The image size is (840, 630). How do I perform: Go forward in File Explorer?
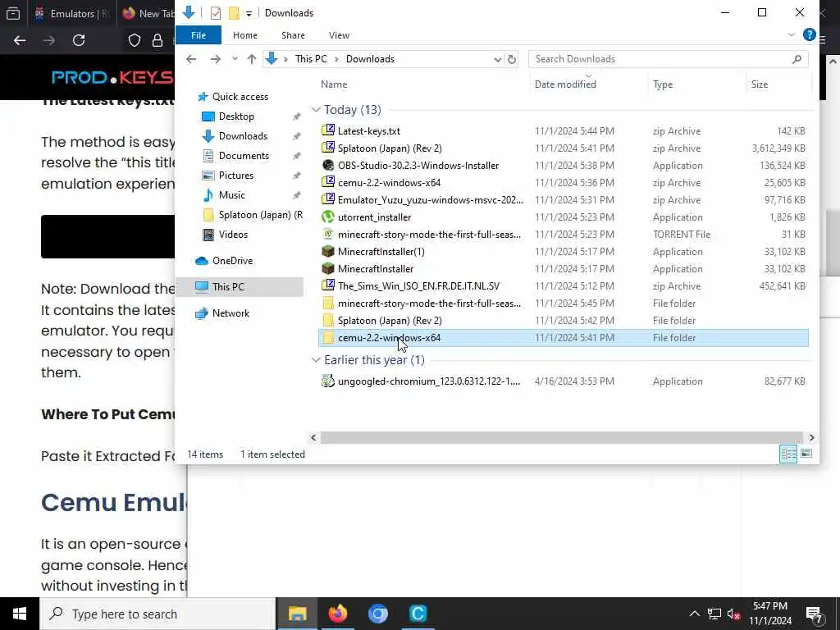coord(216,59)
